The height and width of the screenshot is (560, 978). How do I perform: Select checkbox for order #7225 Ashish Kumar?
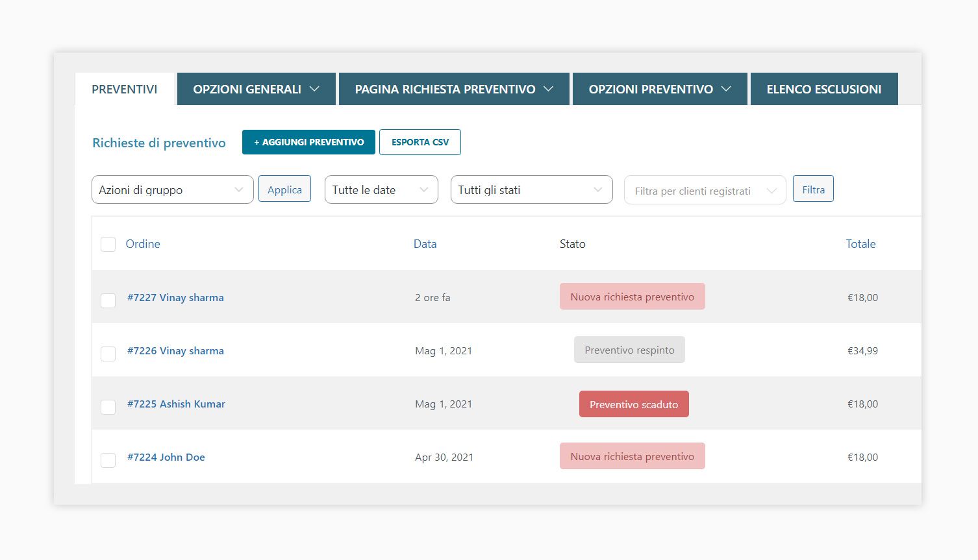[x=108, y=407]
